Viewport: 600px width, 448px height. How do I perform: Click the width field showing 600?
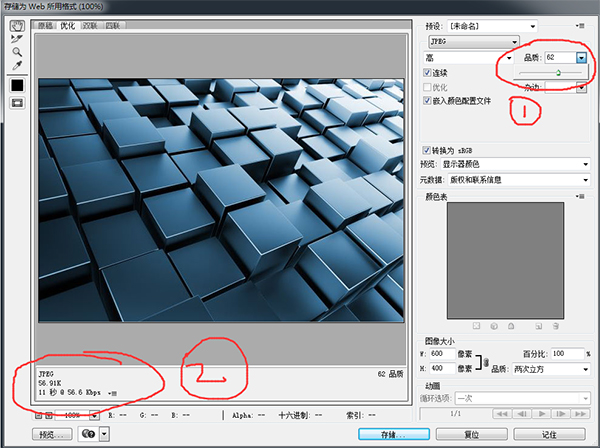[442, 354]
